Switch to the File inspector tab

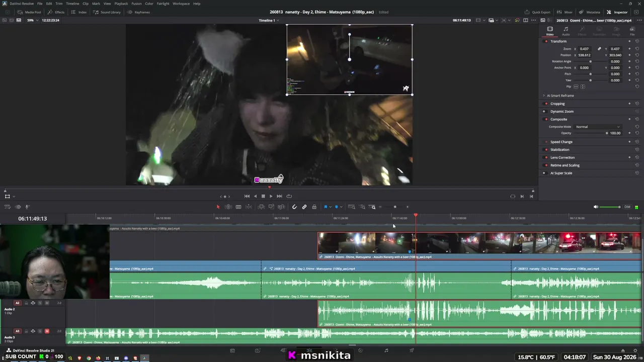click(632, 31)
